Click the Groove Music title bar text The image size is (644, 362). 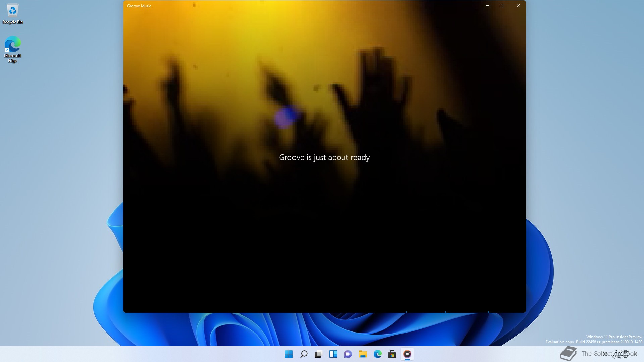click(139, 6)
